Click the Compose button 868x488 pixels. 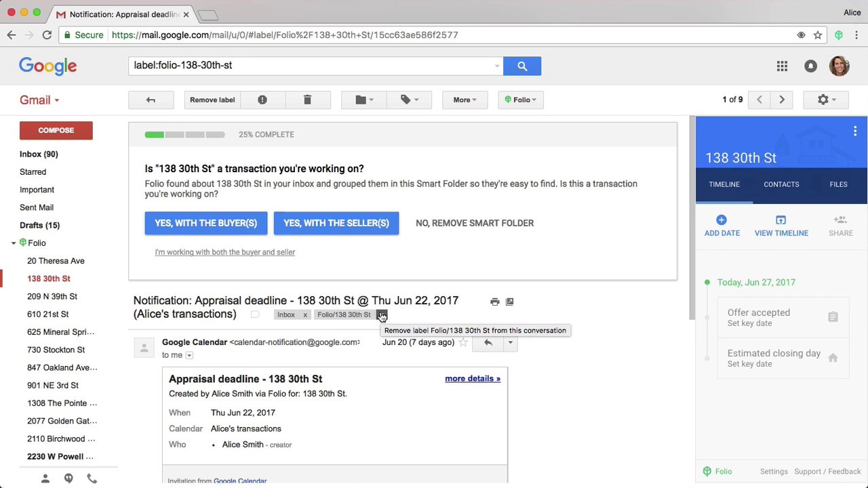coord(56,130)
